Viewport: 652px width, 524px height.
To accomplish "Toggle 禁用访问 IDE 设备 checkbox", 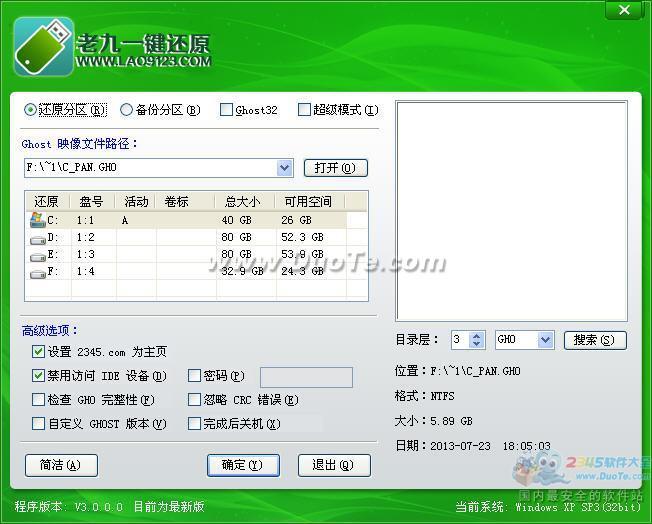I will [38, 376].
